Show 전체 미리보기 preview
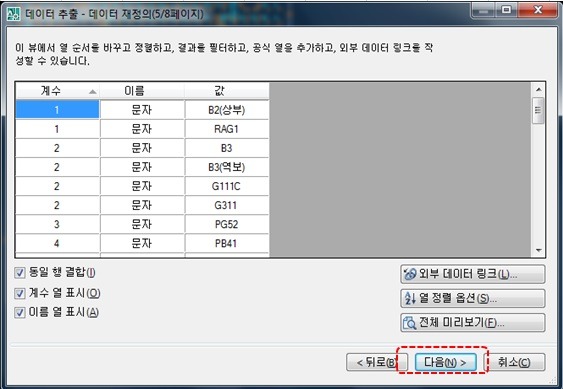This screenshot has width=563, height=389. pos(473,323)
